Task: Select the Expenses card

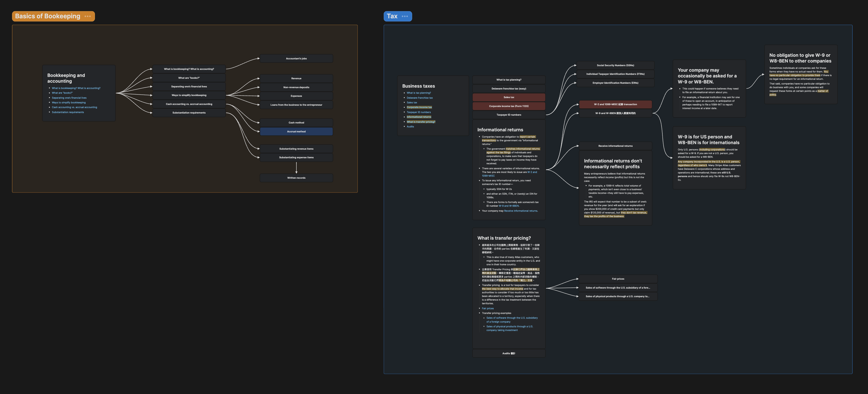Action: (296, 96)
